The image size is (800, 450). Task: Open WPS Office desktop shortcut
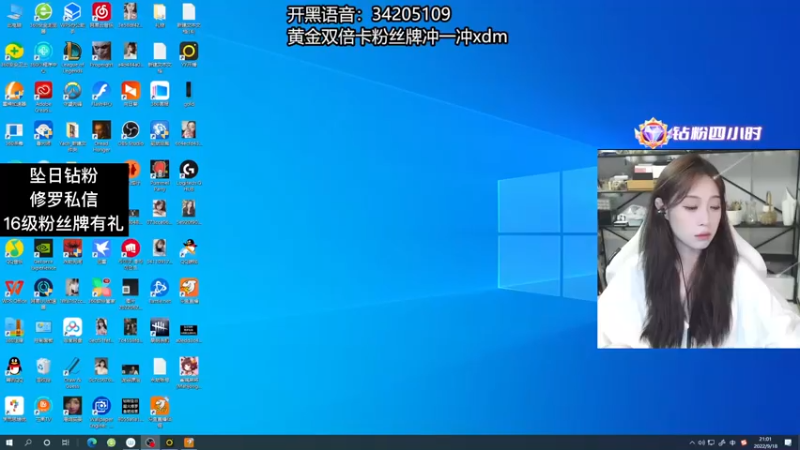tap(14, 291)
